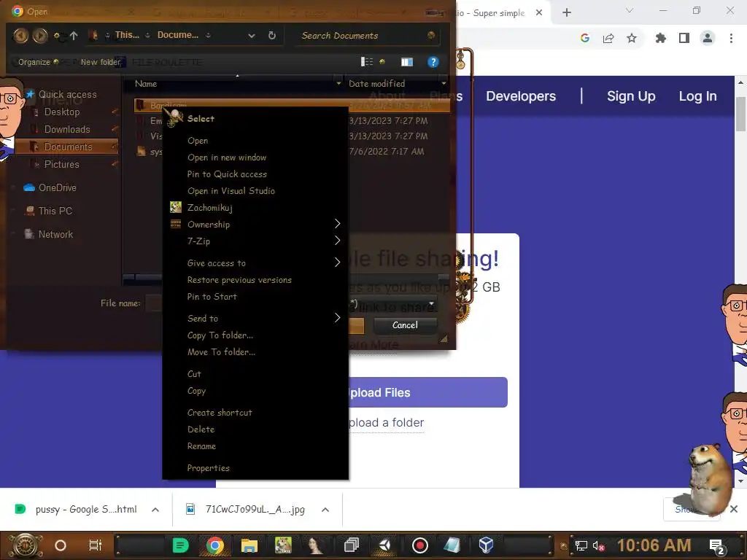Choose Zachomikuj in the context menu

[209, 208]
